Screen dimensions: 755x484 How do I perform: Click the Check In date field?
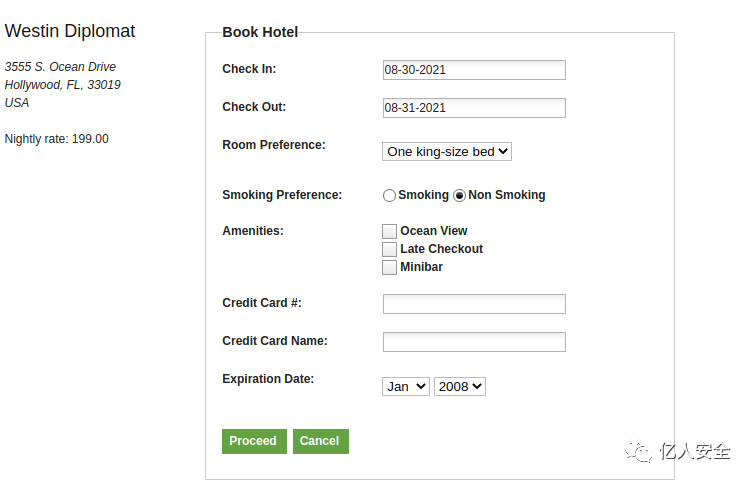click(x=474, y=70)
